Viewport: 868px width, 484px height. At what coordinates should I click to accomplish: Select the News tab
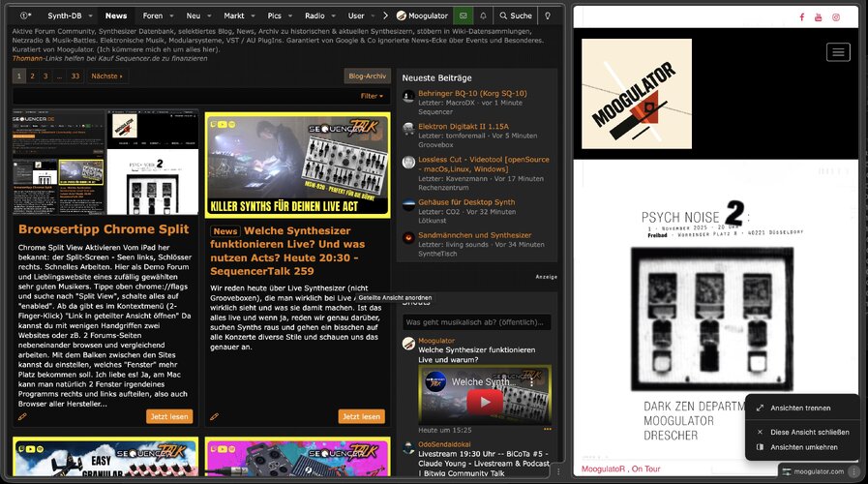point(116,16)
